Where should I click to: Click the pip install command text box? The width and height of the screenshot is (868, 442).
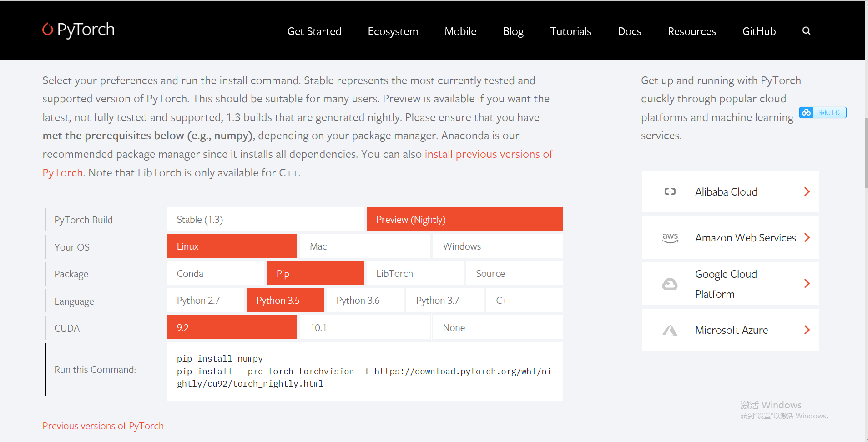click(365, 371)
